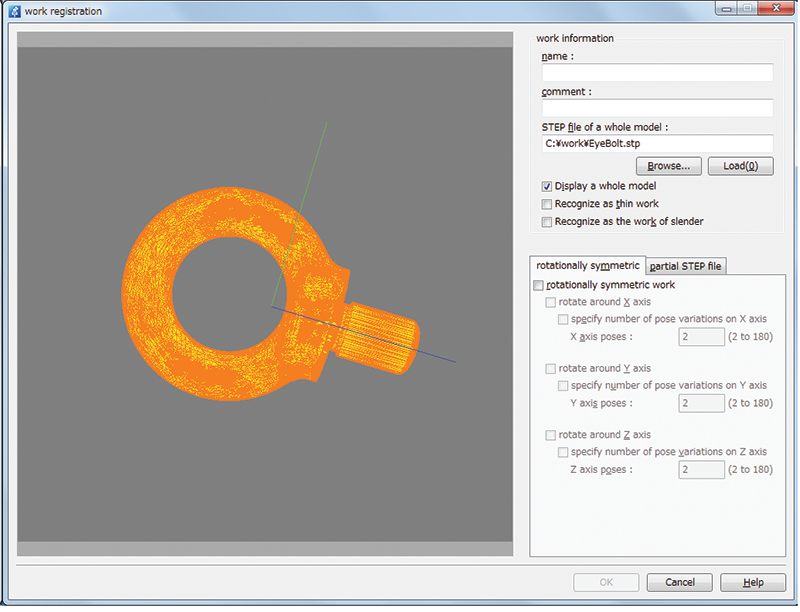Click the X axis poses number field
This screenshot has width=800, height=612.
click(x=701, y=337)
